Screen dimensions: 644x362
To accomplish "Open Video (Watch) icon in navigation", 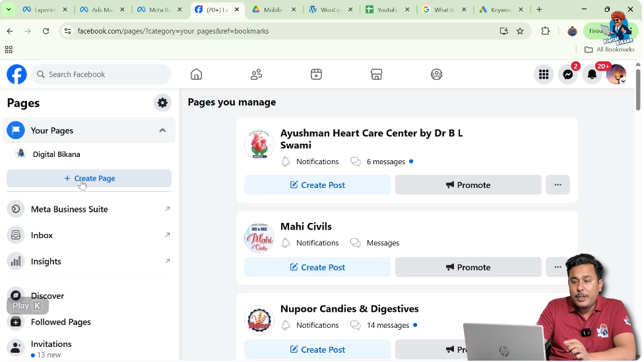I will tap(316, 75).
